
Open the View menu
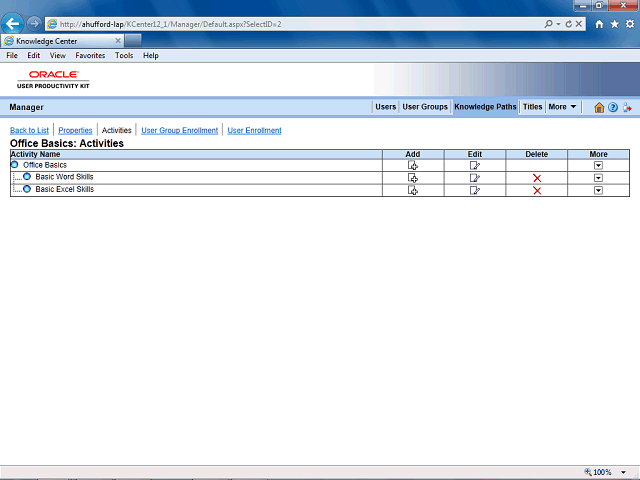point(58,56)
